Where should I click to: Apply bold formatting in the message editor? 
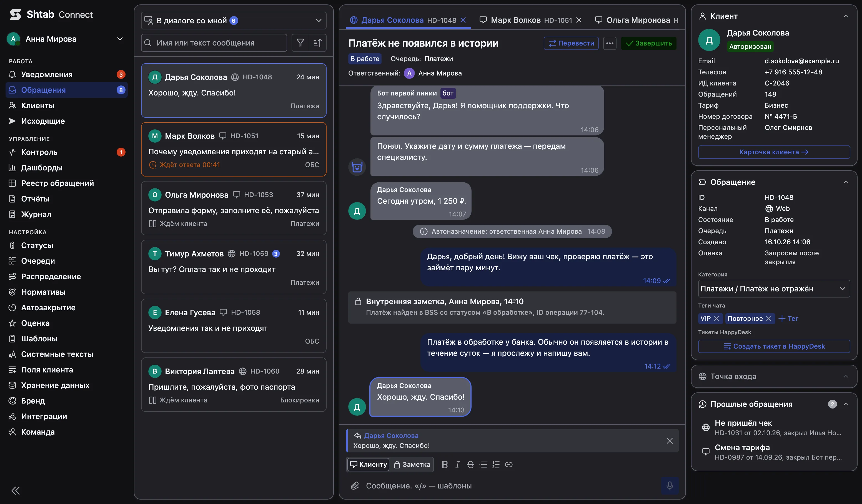tap(444, 464)
